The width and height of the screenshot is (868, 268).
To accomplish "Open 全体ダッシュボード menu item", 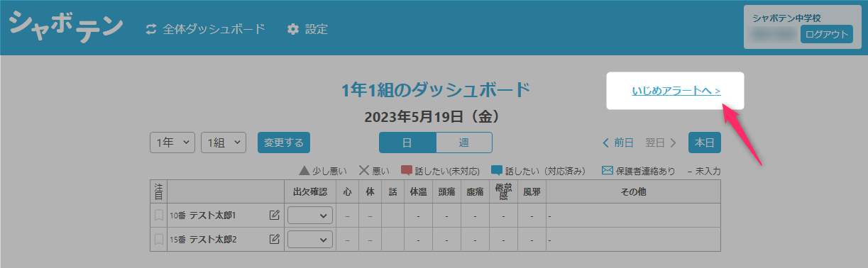I will 205,29.
